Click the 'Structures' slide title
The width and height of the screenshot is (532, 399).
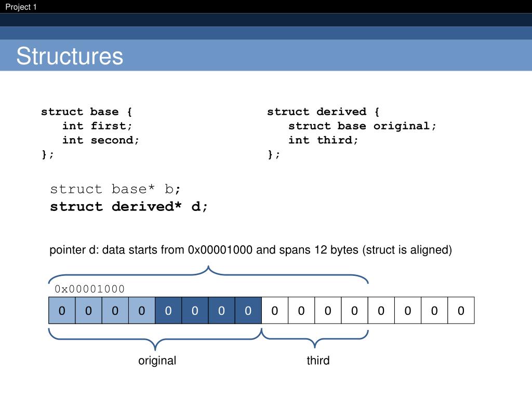[x=70, y=56]
